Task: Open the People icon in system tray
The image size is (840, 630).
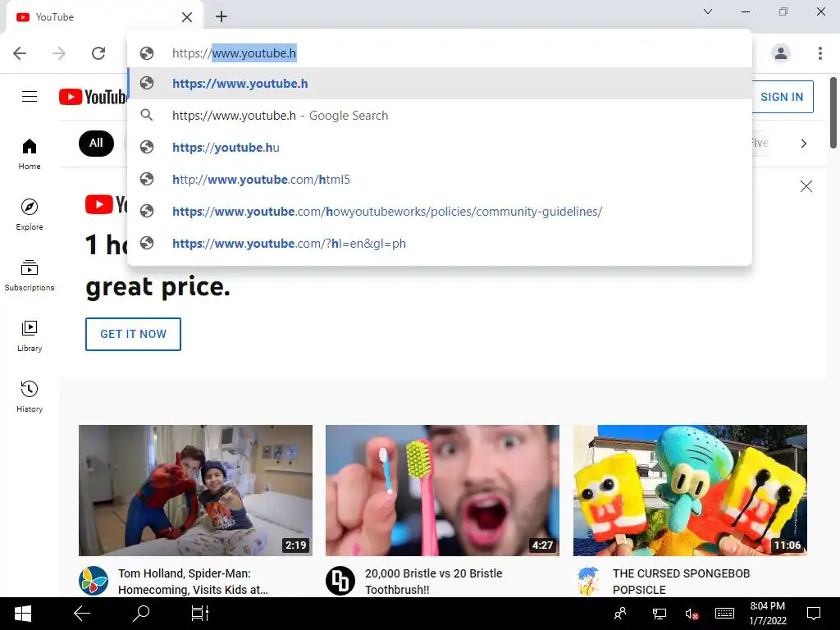Action: (620, 614)
